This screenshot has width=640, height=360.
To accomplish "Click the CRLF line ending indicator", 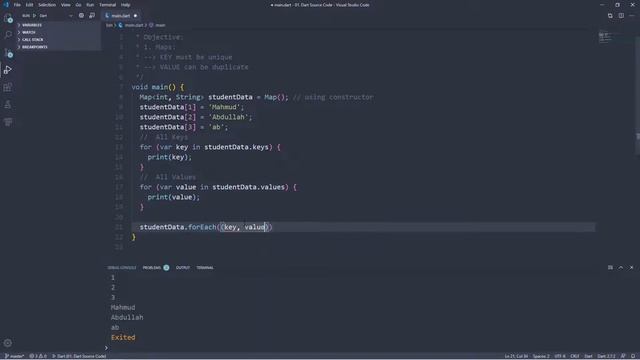I will pos(575,356).
